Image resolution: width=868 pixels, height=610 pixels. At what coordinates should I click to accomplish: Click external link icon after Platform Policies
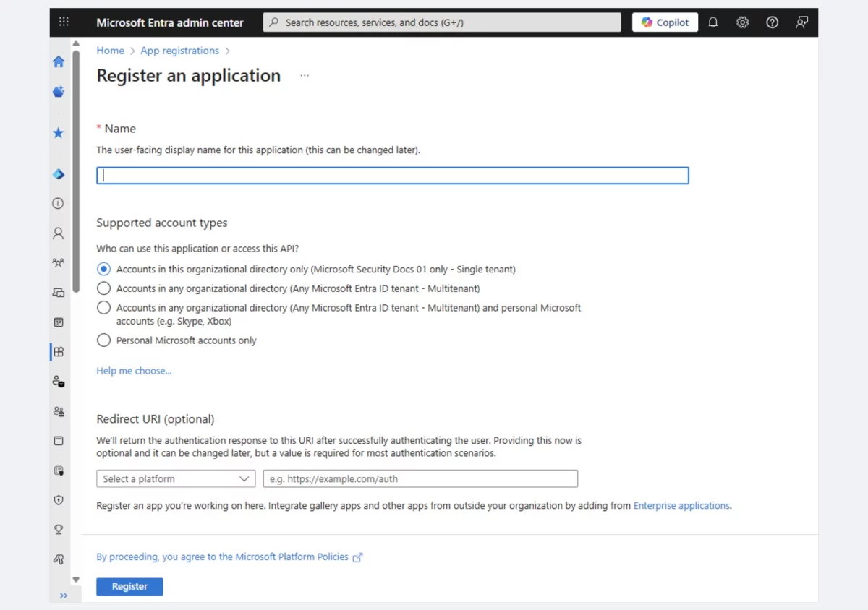tap(357, 557)
